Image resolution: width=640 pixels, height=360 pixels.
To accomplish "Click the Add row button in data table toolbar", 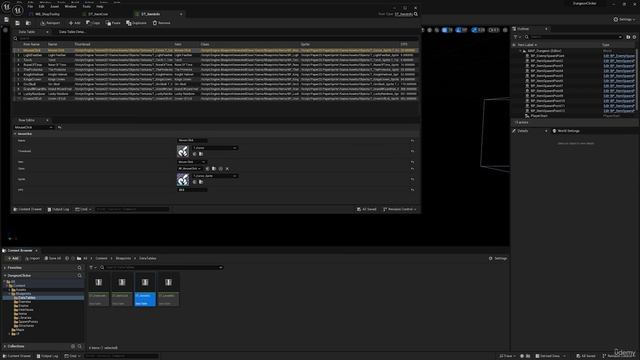I will point(75,23).
